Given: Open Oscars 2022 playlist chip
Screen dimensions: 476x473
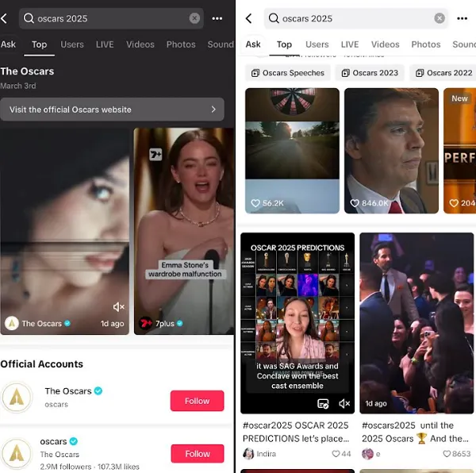Looking at the screenshot, I should click(x=443, y=73).
